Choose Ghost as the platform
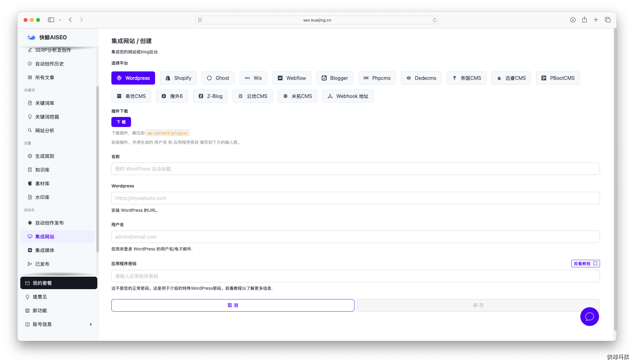Viewport: 634px width, 364px height. (218, 78)
